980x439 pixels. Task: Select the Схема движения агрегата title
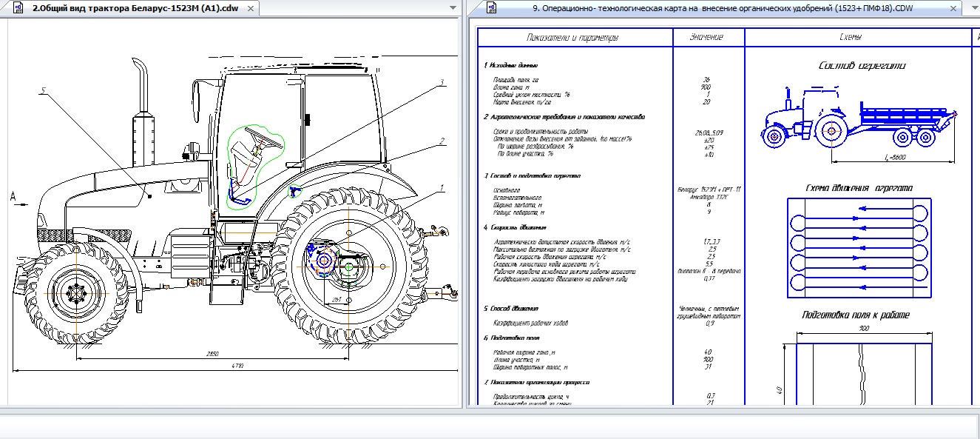[859, 188]
